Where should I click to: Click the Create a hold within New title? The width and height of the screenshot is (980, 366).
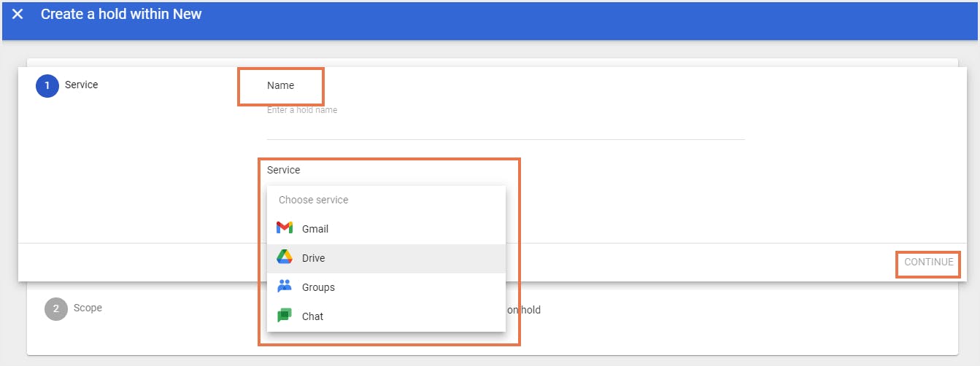tap(121, 14)
